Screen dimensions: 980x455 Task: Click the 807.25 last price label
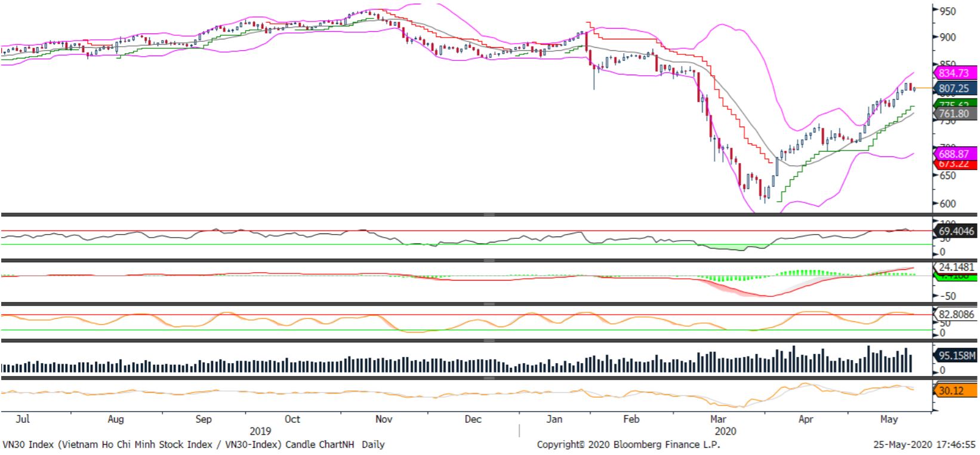954,88
